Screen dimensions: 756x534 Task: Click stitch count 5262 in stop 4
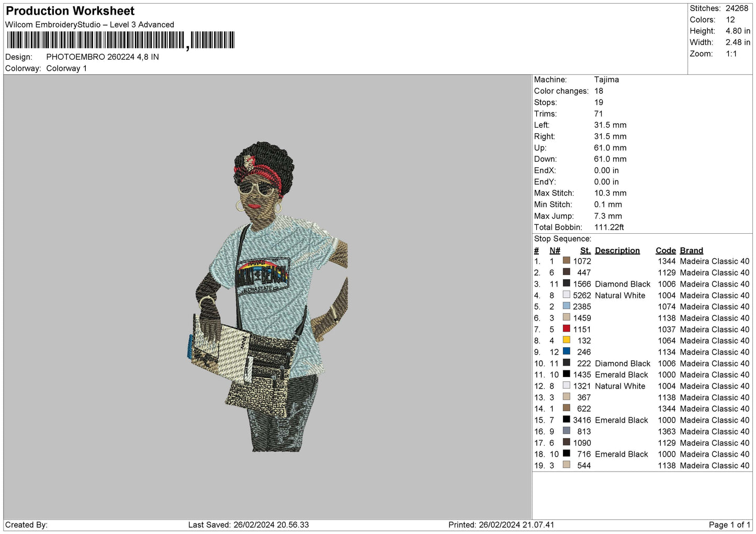pos(582,296)
